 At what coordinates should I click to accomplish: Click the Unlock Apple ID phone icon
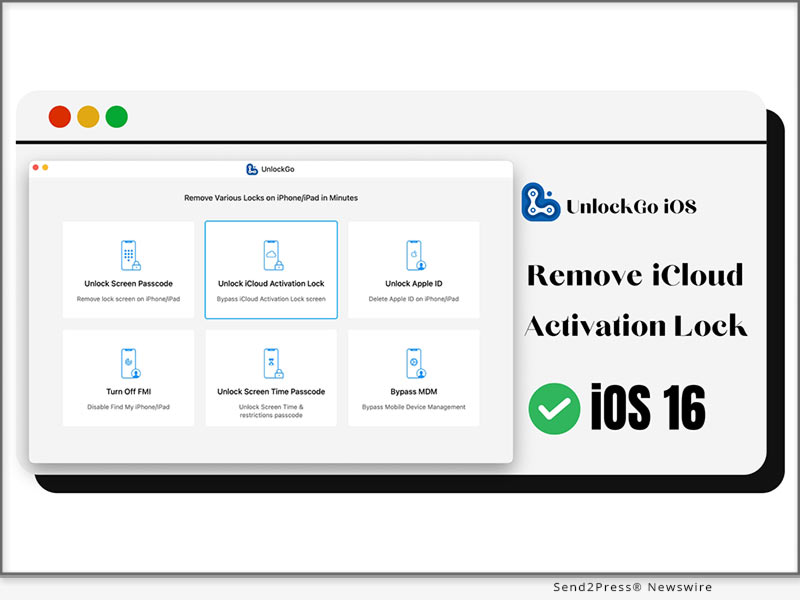[x=416, y=255]
